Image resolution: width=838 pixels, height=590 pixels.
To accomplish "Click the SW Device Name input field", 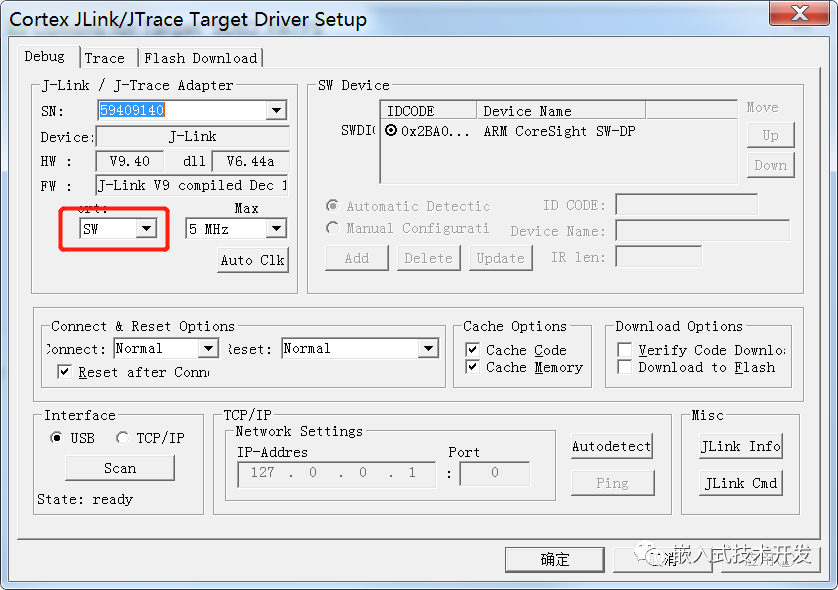I will [703, 230].
